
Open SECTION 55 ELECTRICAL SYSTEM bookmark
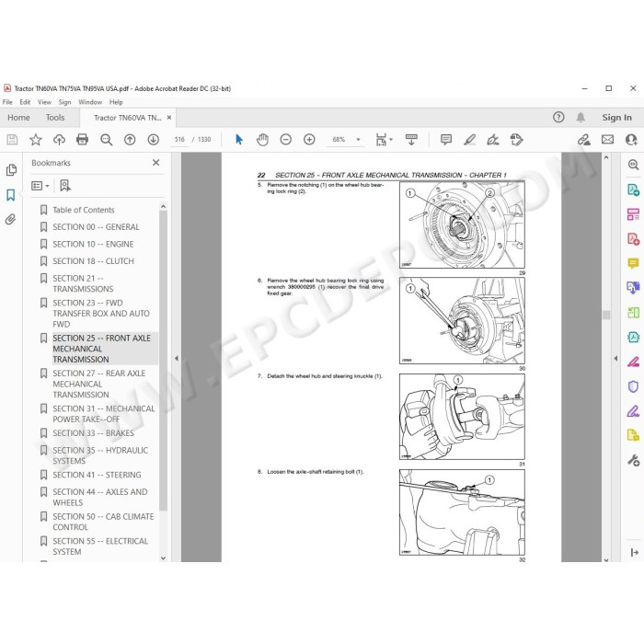[x=100, y=546]
